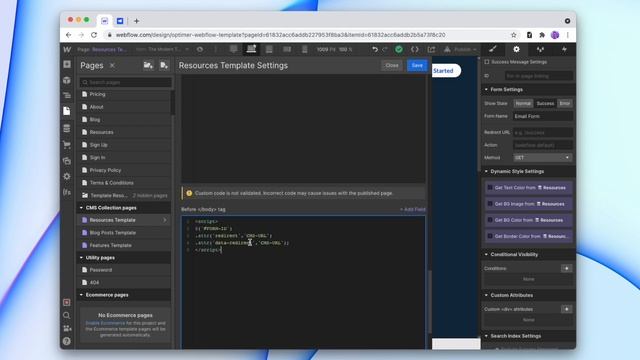Open the Publish dropdown
This screenshot has height=360, width=640.
pyautogui.click(x=460, y=49)
